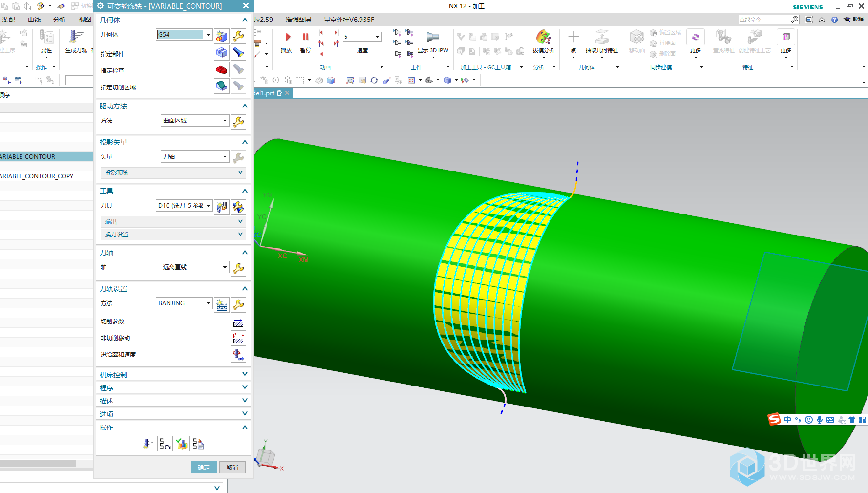Open the tool D10 dropdown
Image resolution: width=868 pixels, height=493 pixels.
(208, 206)
